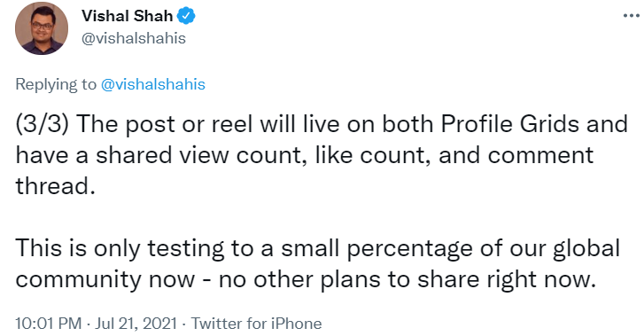Viewport: 644px width, 336px height.
Task: Click 'community now' in the last line
Action: point(105,279)
